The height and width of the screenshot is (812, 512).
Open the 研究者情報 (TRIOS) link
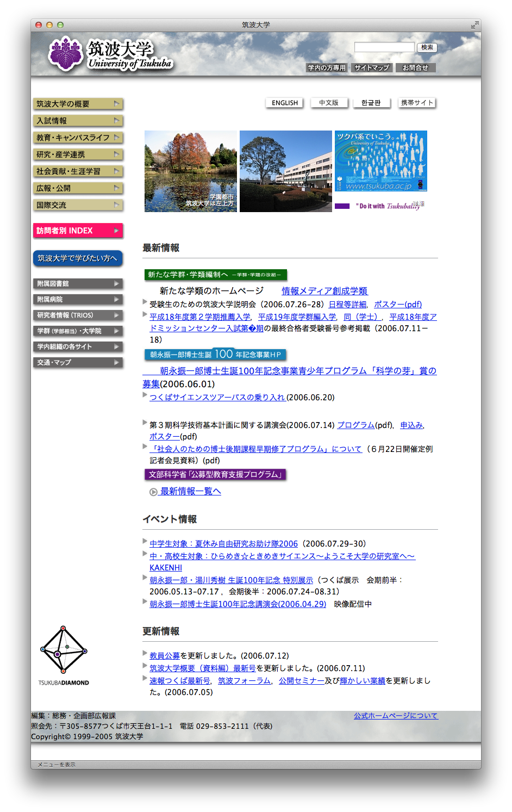point(78,315)
